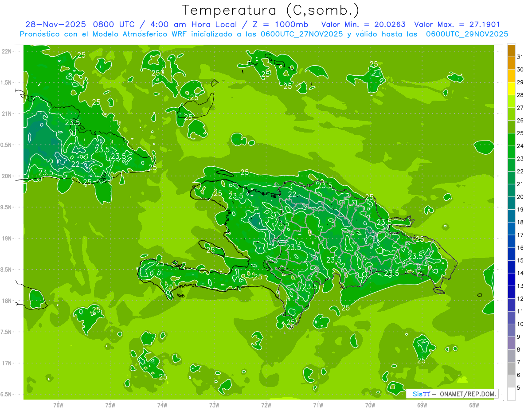
Task: Click the legend swatch between 13 and 14
Action: pyautogui.click(x=511, y=280)
